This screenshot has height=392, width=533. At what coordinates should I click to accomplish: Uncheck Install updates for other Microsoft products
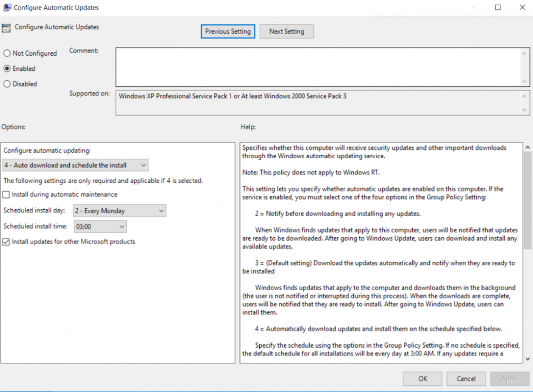click(7, 242)
